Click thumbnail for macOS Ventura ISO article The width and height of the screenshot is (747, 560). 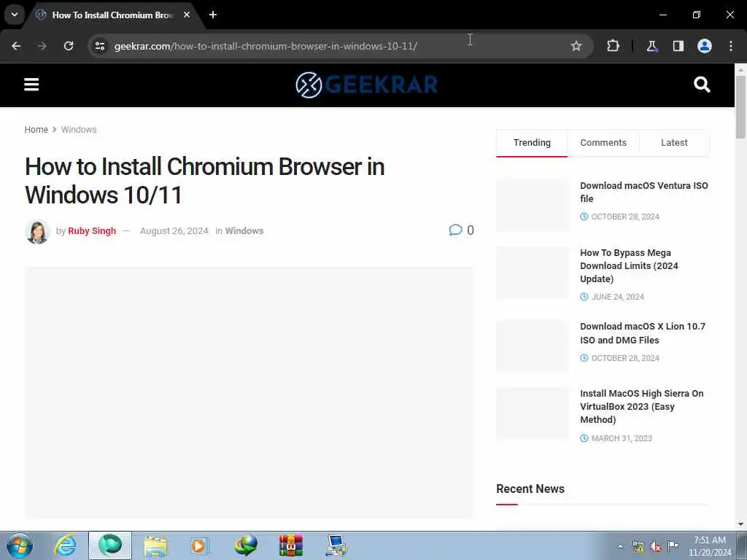pos(533,205)
